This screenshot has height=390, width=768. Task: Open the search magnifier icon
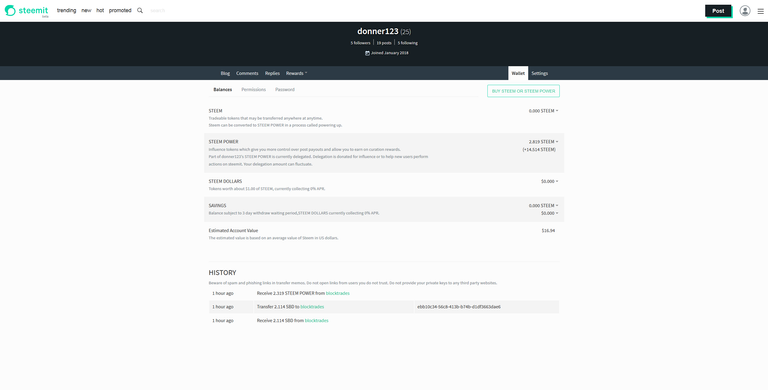coord(140,10)
